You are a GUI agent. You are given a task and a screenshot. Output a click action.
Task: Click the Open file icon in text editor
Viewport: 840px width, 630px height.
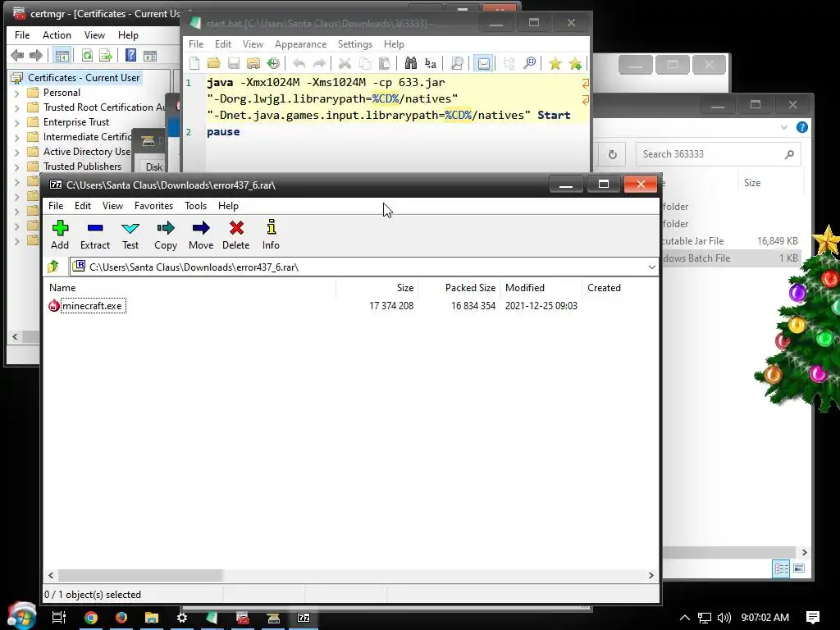coord(214,64)
